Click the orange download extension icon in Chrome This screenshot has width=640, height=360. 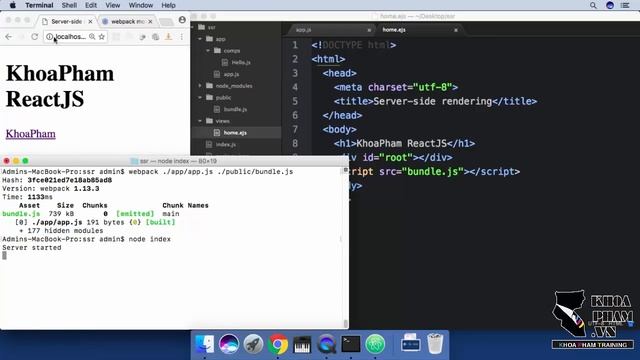click(x=168, y=37)
